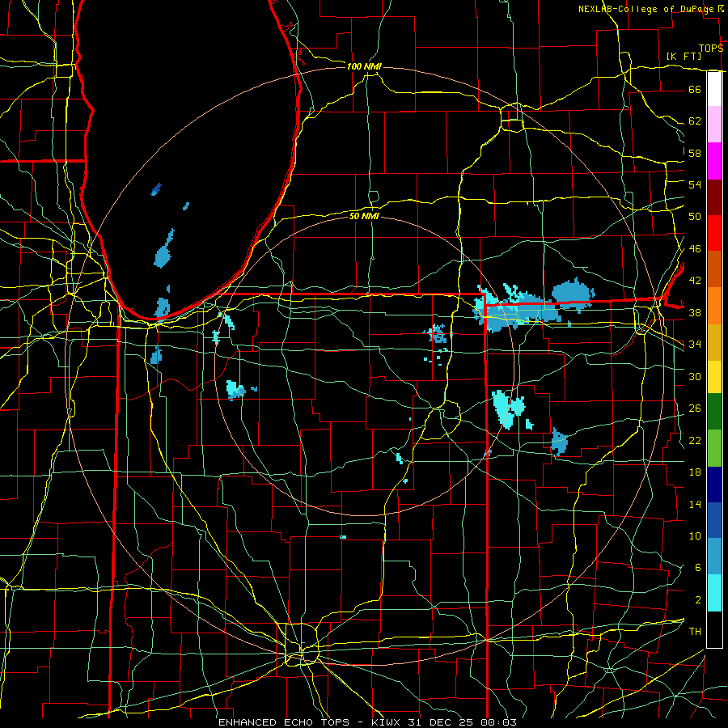The height and width of the screenshot is (728, 728).
Task: Click the gold legend color block
Action: tap(714, 343)
